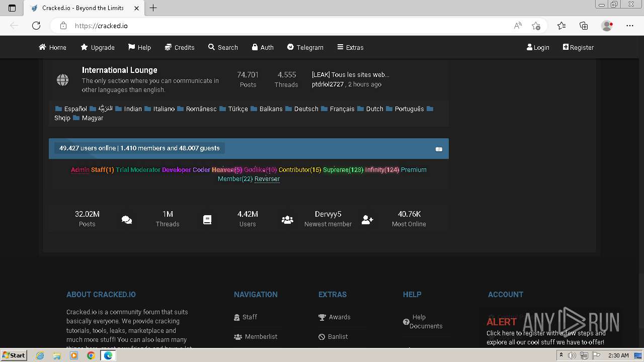Expand the Extras menu
The width and height of the screenshot is (644, 362).
[350, 47]
